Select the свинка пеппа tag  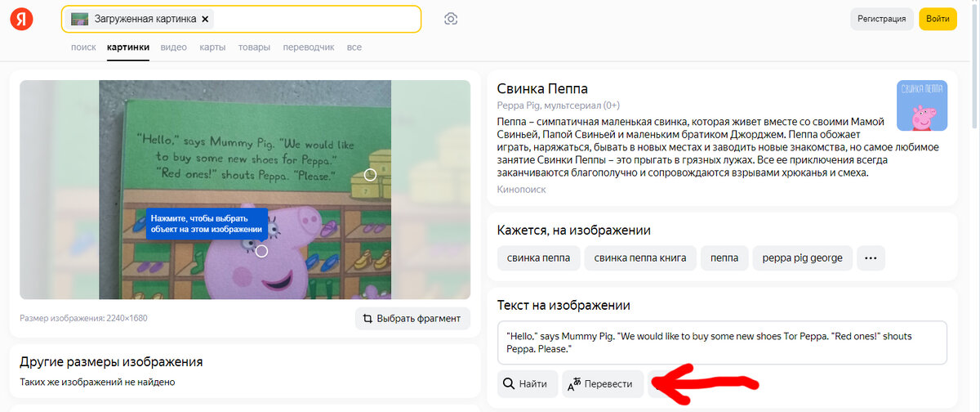tap(538, 257)
